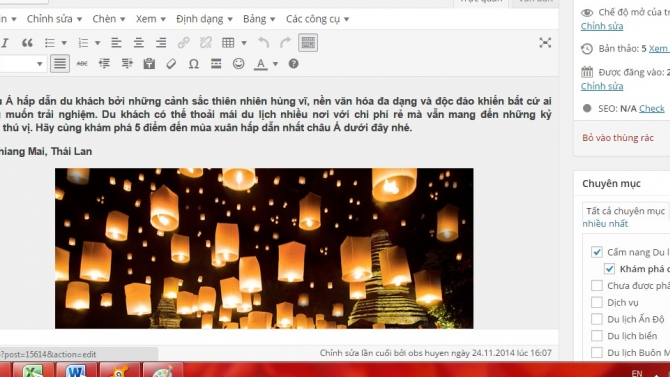Check Dịch vụ category
Screen dimensions: 670x377
(597, 302)
